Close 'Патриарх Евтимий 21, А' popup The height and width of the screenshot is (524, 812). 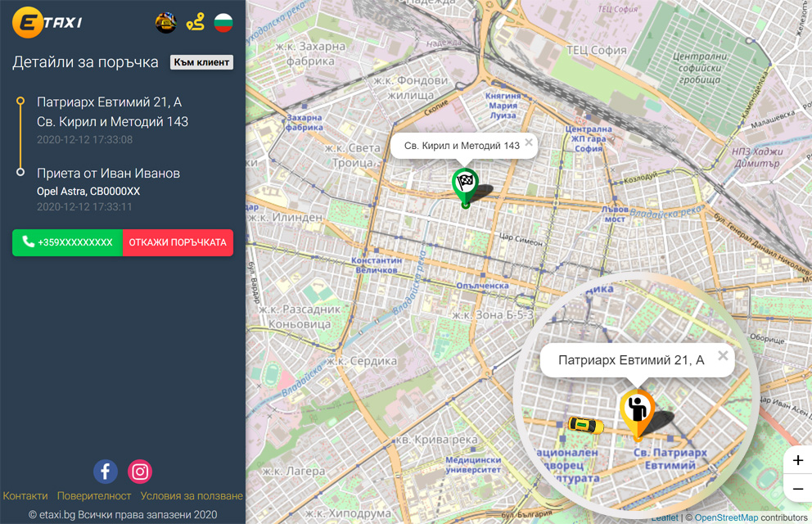723,355
